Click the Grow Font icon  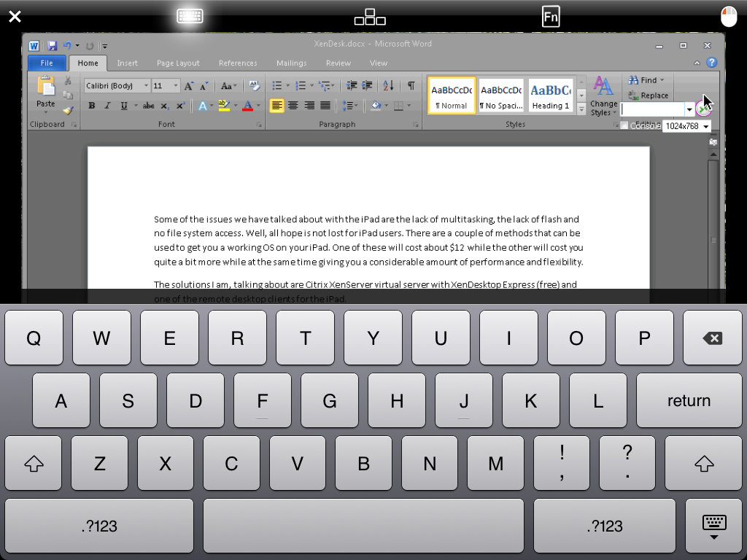(189, 86)
